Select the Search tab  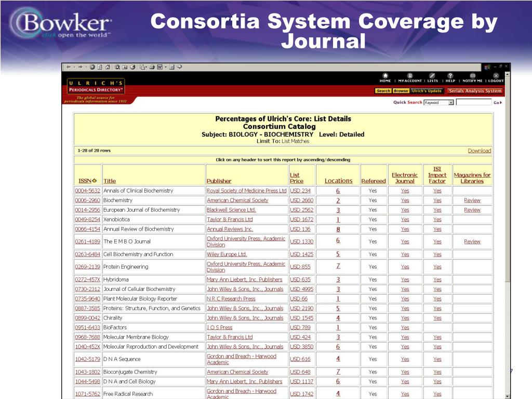[383, 91]
